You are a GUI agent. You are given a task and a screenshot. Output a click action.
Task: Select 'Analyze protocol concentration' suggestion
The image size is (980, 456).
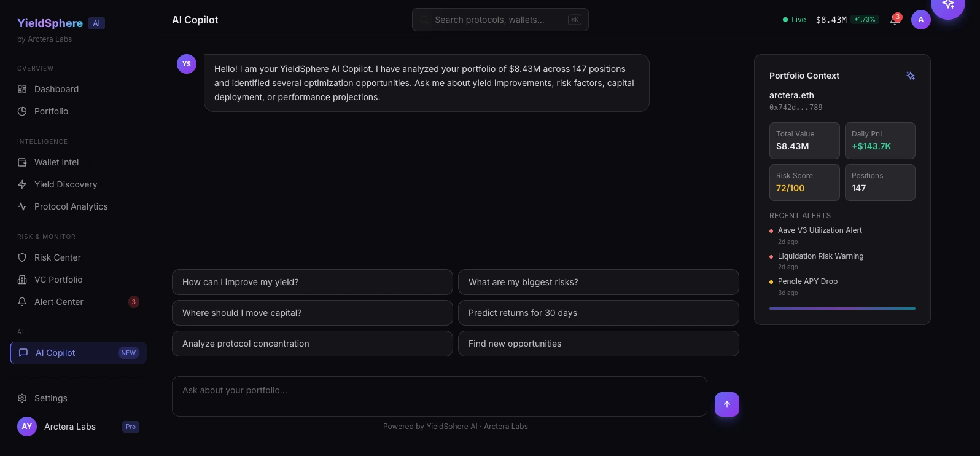313,344
